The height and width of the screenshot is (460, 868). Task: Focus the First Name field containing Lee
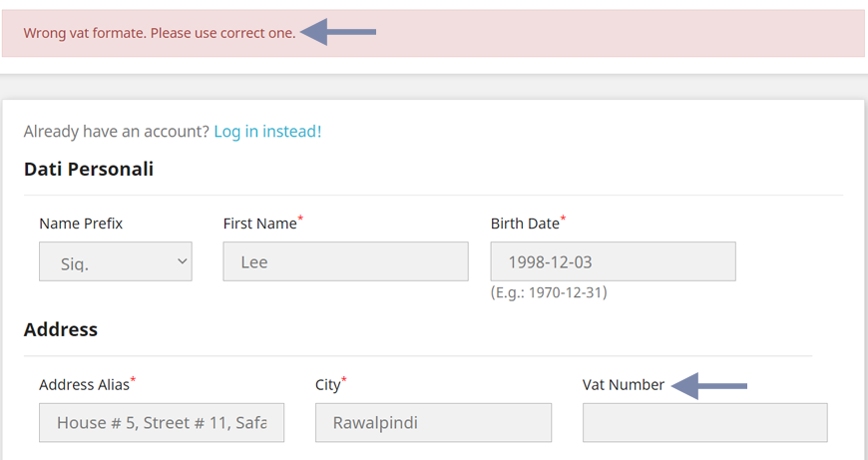tap(345, 261)
